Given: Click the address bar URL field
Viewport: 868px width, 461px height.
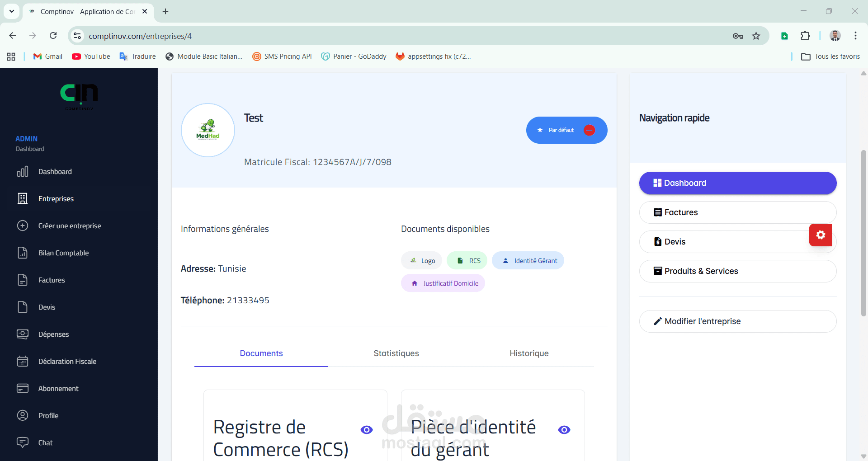Looking at the screenshot, I should point(407,36).
